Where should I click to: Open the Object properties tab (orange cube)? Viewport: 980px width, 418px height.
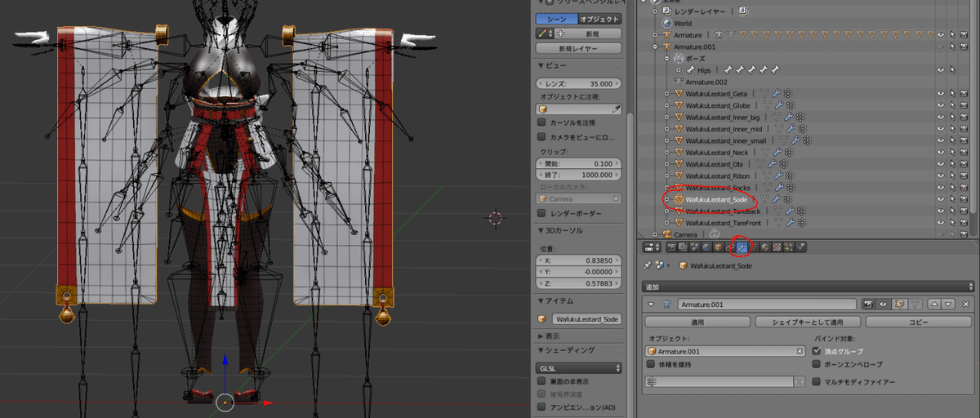tap(719, 247)
